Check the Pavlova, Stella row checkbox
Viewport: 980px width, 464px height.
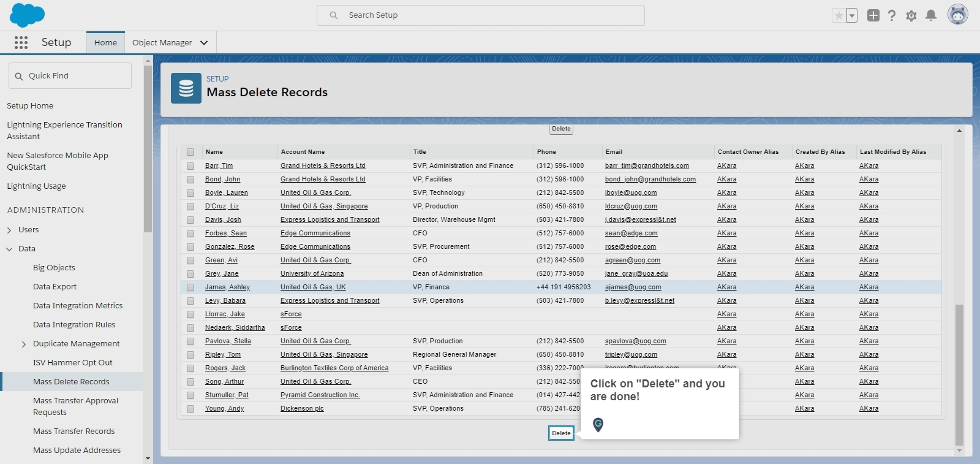tap(190, 341)
